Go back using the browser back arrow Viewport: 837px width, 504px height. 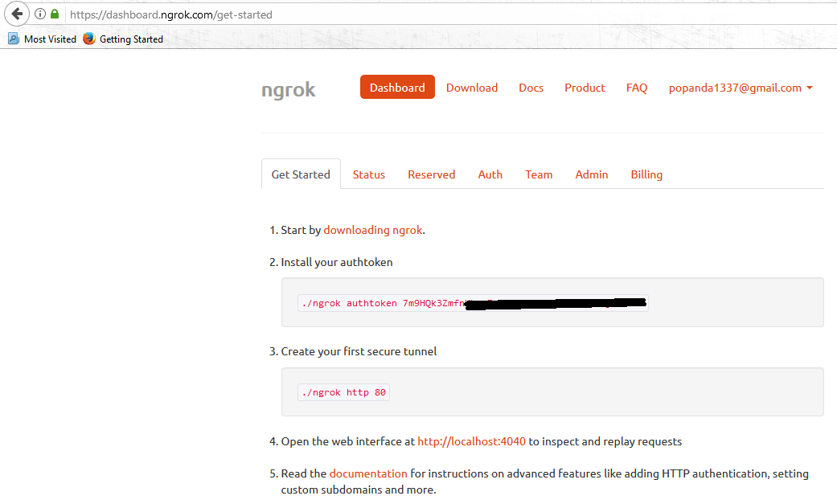(x=17, y=14)
